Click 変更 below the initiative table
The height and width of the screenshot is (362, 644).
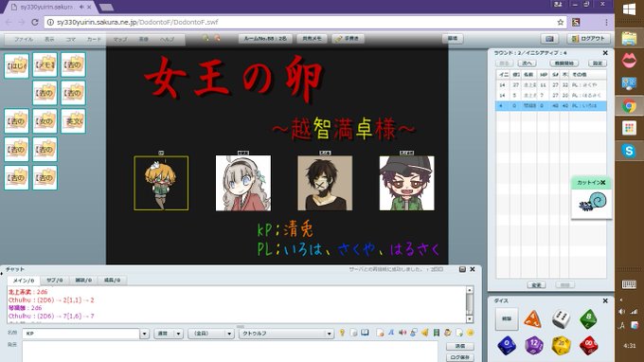tap(536, 284)
